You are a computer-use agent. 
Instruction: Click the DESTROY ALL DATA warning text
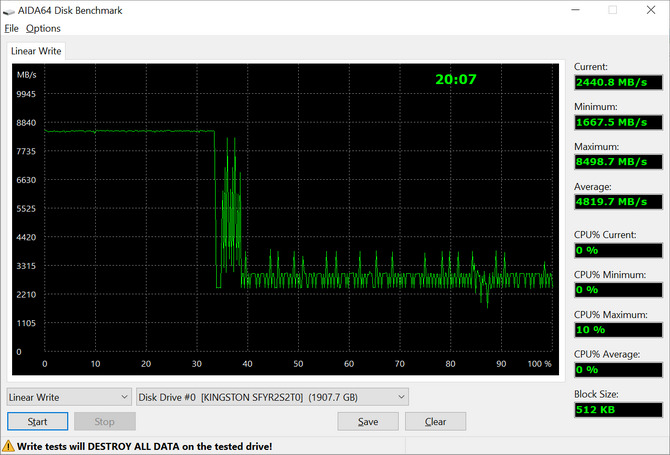coord(144,446)
